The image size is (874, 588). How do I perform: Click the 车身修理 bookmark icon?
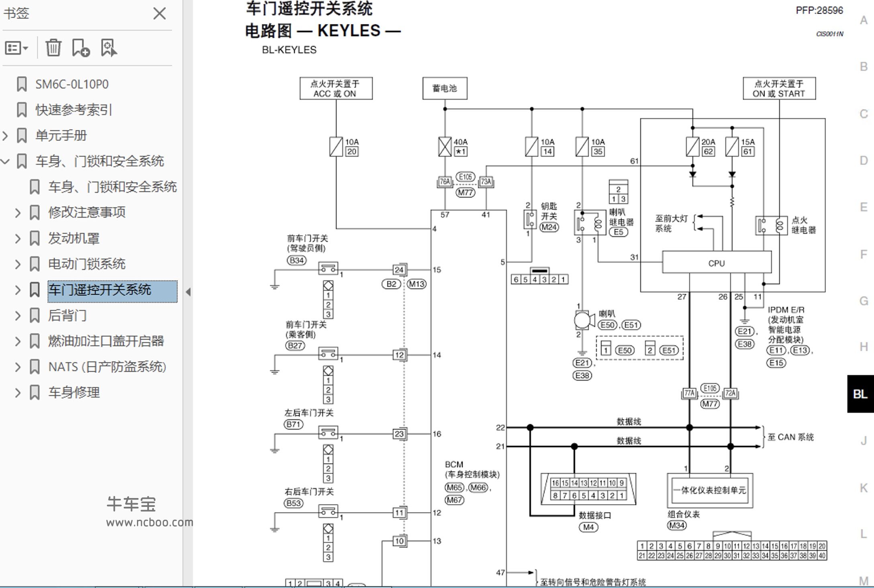point(35,393)
